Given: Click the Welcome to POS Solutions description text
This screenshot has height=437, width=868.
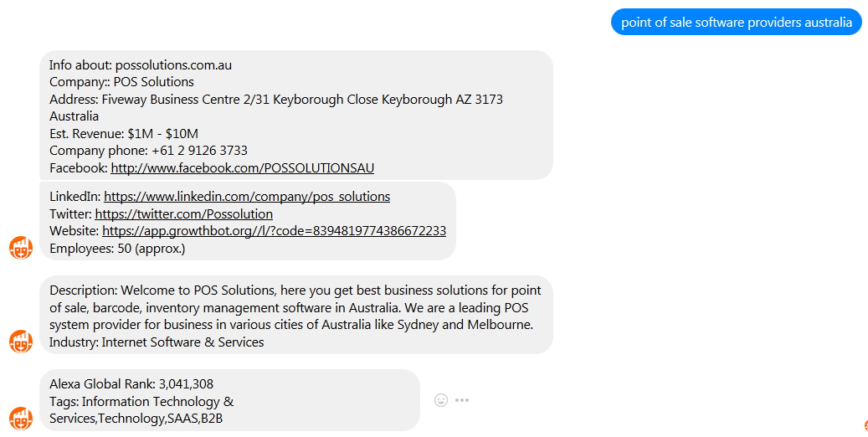Looking at the screenshot, I should pos(295,307).
